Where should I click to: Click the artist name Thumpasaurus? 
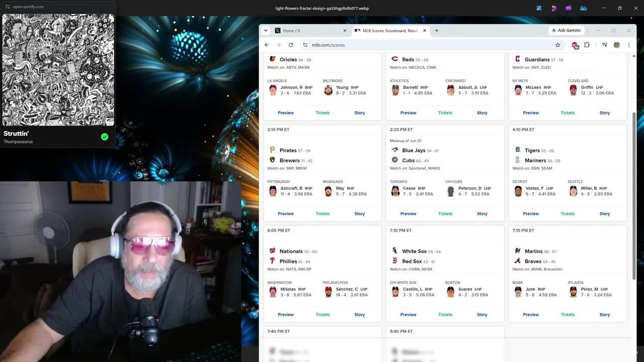click(x=18, y=142)
